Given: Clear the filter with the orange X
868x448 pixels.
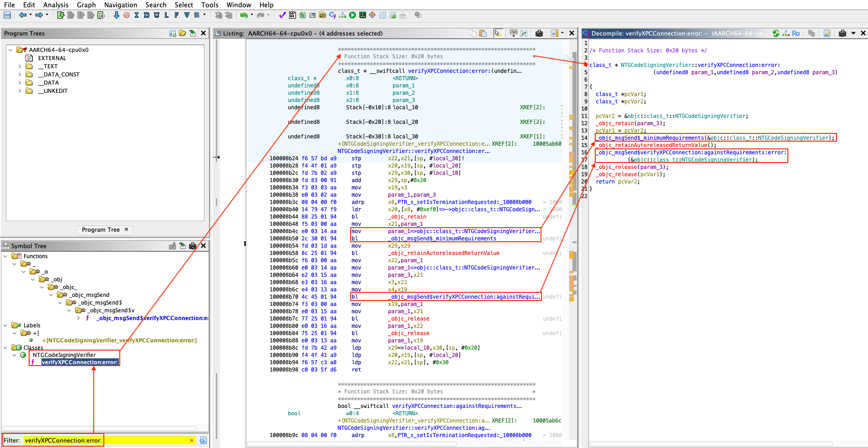Looking at the screenshot, I should (192, 440).
